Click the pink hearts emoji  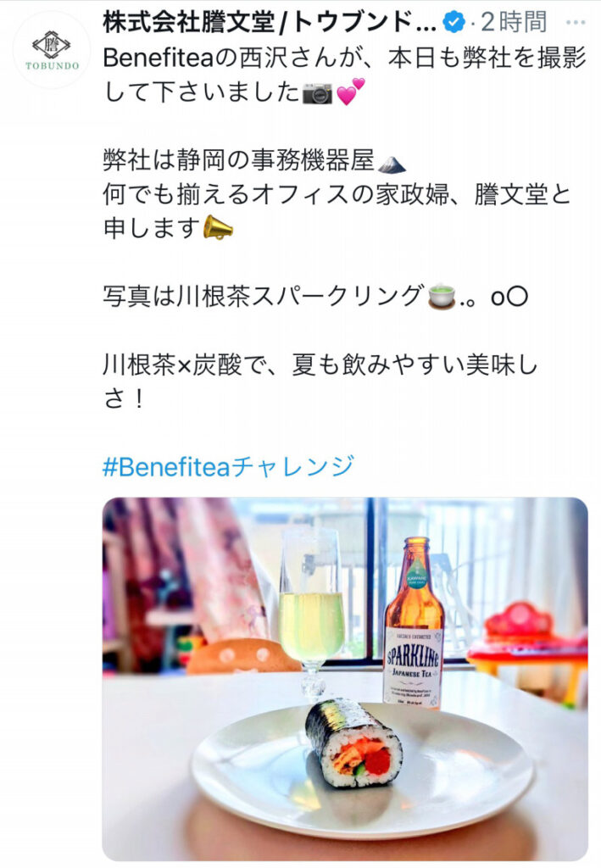click(351, 92)
